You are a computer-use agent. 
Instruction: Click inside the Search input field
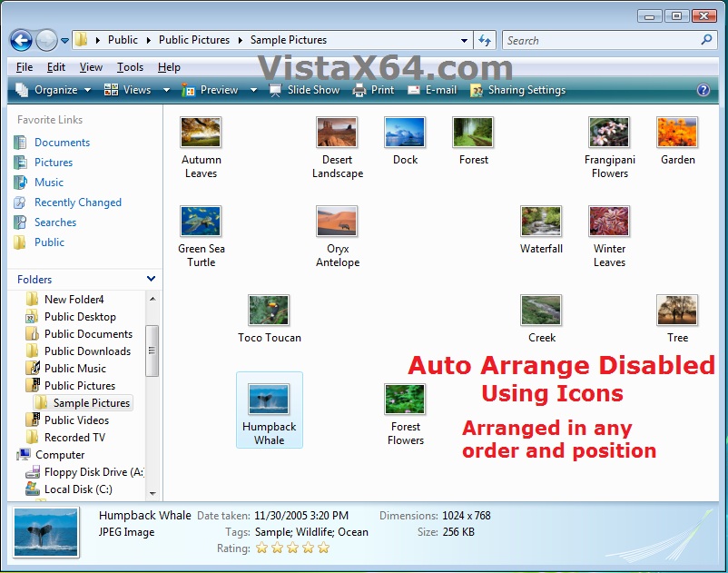point(601,40)
